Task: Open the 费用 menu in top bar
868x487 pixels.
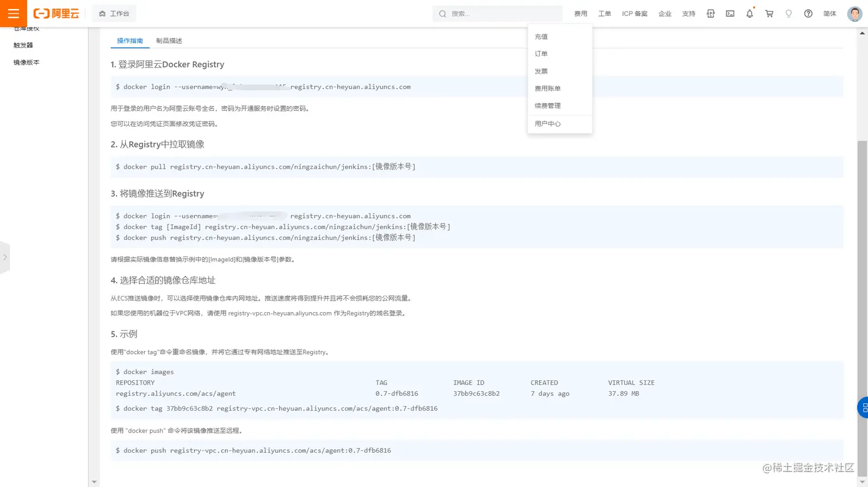Action: (x=580, y=14)
